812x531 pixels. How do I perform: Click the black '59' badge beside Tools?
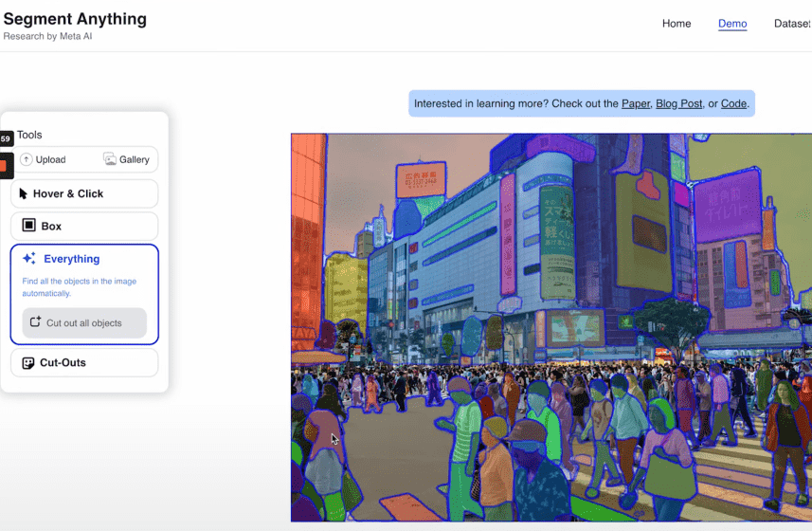(7, 138)
